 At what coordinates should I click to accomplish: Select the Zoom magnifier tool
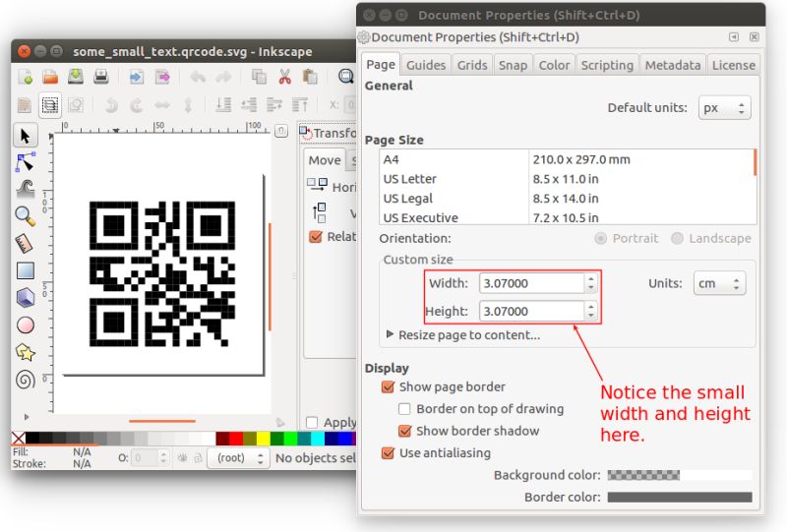click(x=26, y=216)
